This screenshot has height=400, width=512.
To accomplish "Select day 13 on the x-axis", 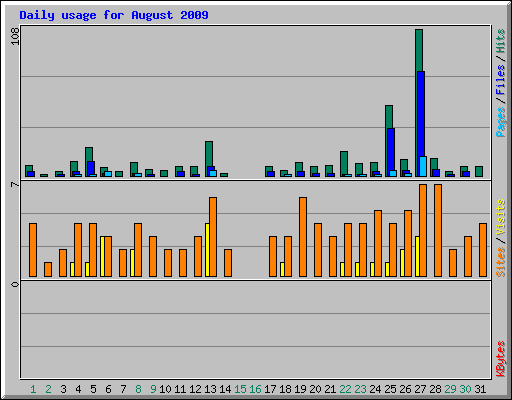I will (210, 389).
